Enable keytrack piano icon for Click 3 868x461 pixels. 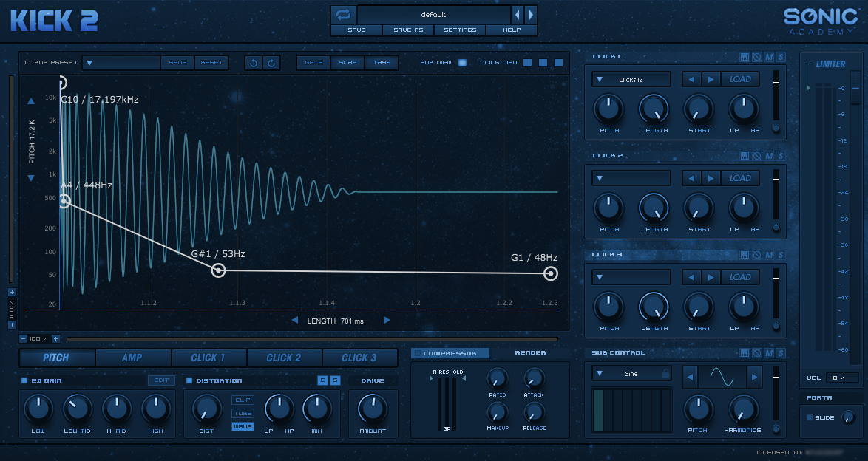(x=745, y=255)
